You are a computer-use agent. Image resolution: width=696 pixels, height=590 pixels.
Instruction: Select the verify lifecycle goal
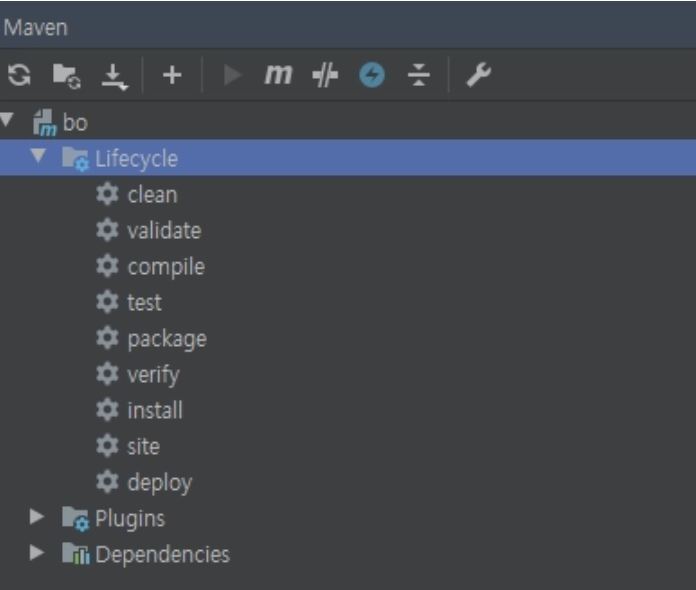coord(153,376)
